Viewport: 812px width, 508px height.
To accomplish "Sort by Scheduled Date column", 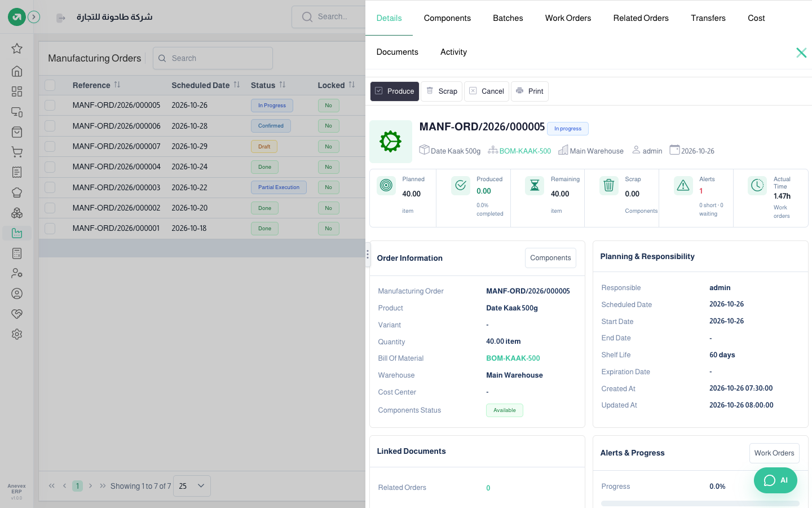I will [237, 85].
